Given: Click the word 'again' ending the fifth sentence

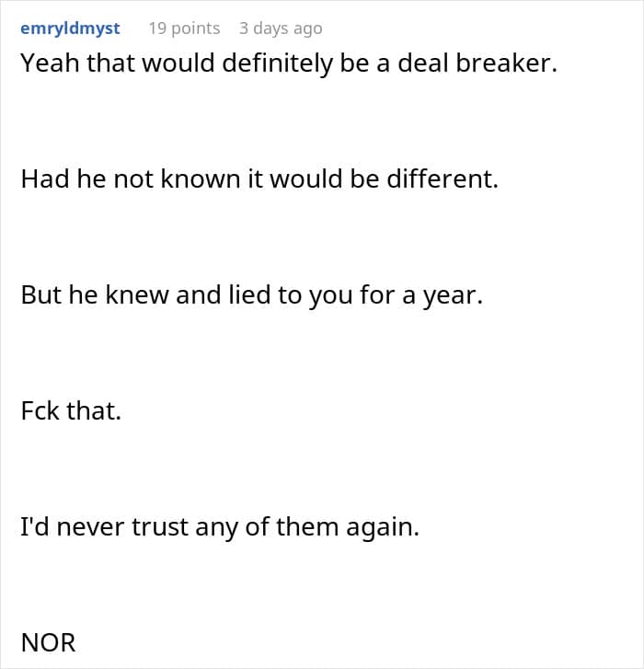Looking at the screenshot, I should pyautogui.click(x=386, y=529).
